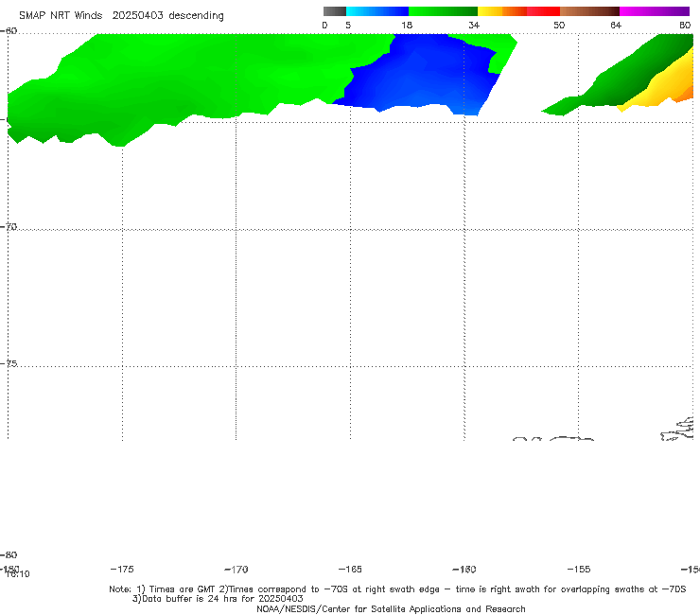Click the note line about Times are GMT
This screenshot has height=615, width=700.
tap(397, 589)
